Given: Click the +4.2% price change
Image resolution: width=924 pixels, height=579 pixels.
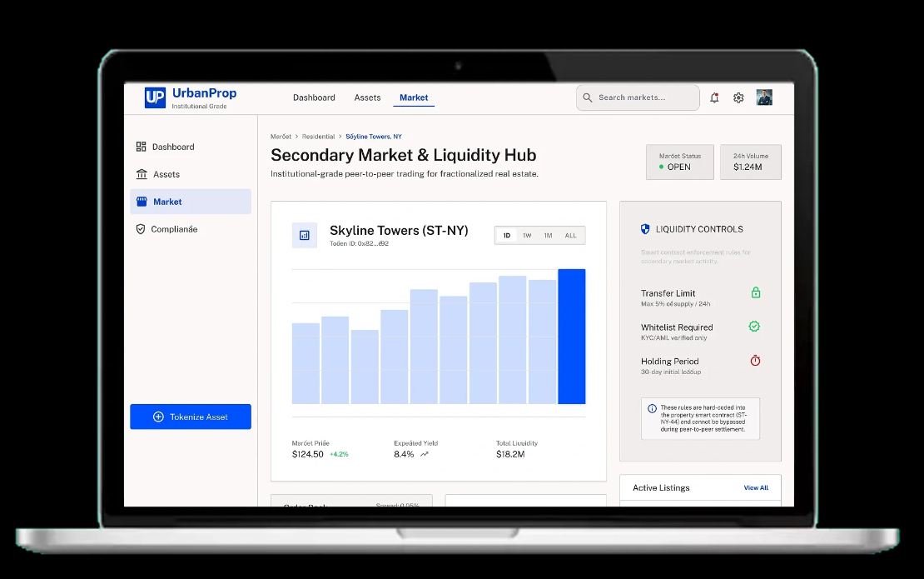Looking at the screenshot, I should coord(339,454).
